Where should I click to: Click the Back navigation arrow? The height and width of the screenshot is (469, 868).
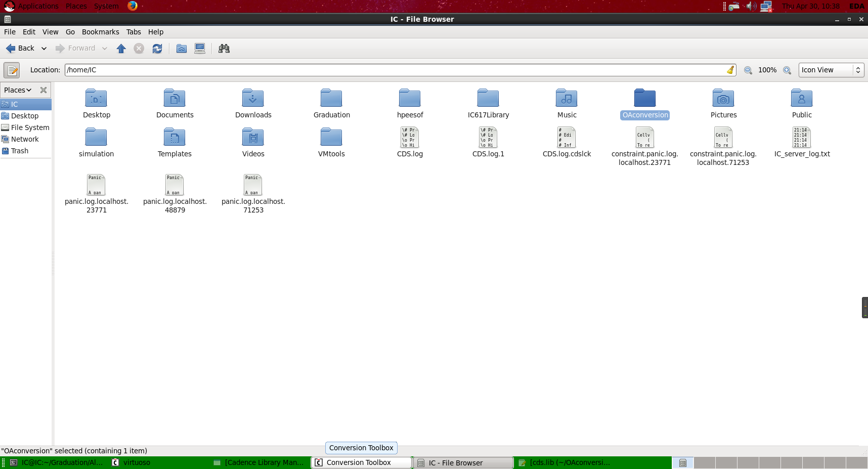(10, 48)
